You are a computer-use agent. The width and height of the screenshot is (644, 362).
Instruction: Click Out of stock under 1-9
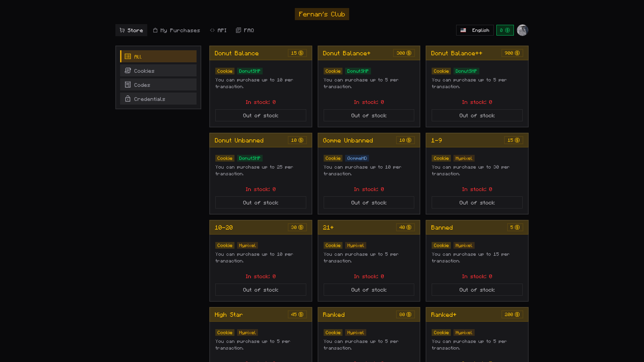477,202
